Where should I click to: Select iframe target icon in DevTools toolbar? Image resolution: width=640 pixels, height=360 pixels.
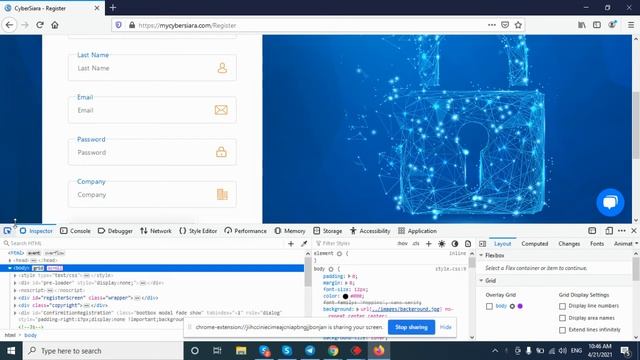(x=592, y=231)
